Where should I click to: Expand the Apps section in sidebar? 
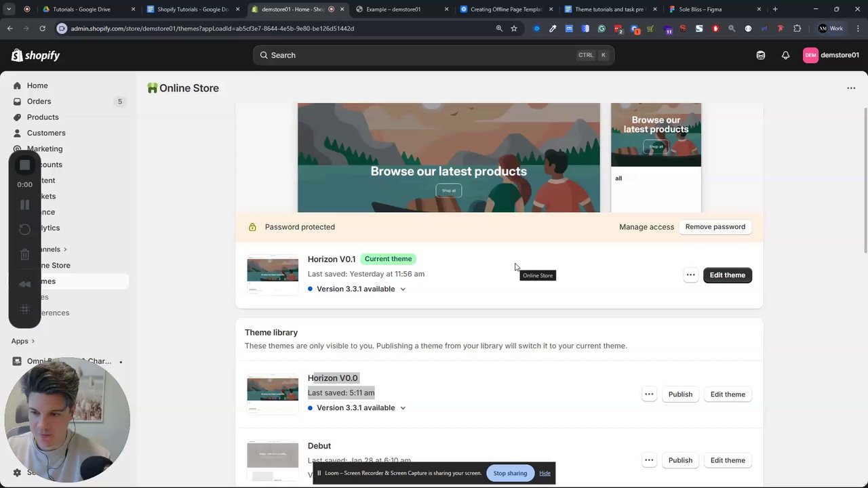click(22, 341)
